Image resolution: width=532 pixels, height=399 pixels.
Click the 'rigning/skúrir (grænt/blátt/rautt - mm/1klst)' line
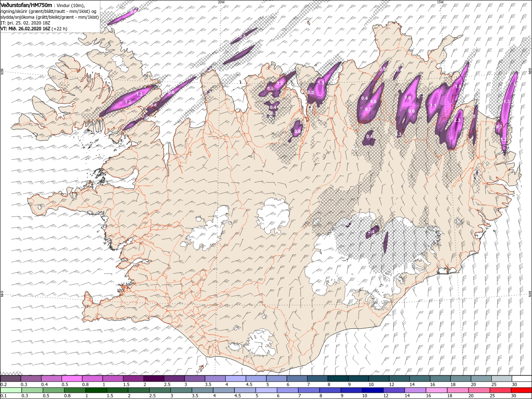pyautogui.click(x=48, y=11)
